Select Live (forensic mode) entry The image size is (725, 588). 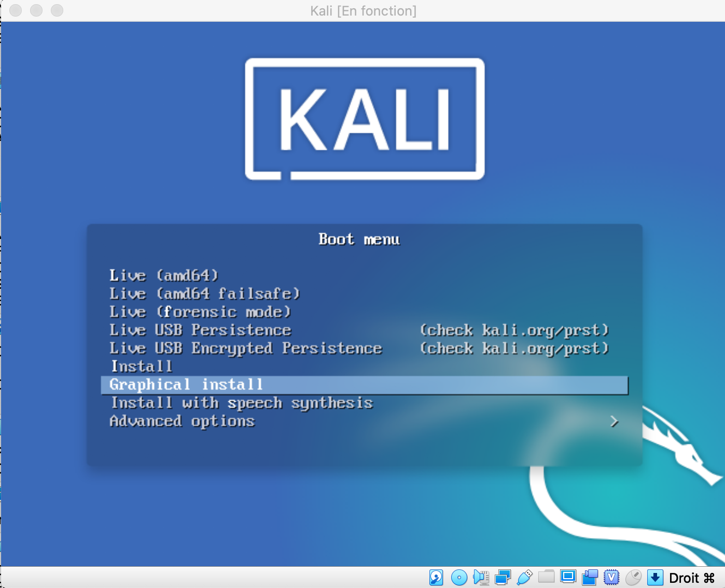(200, 312)
